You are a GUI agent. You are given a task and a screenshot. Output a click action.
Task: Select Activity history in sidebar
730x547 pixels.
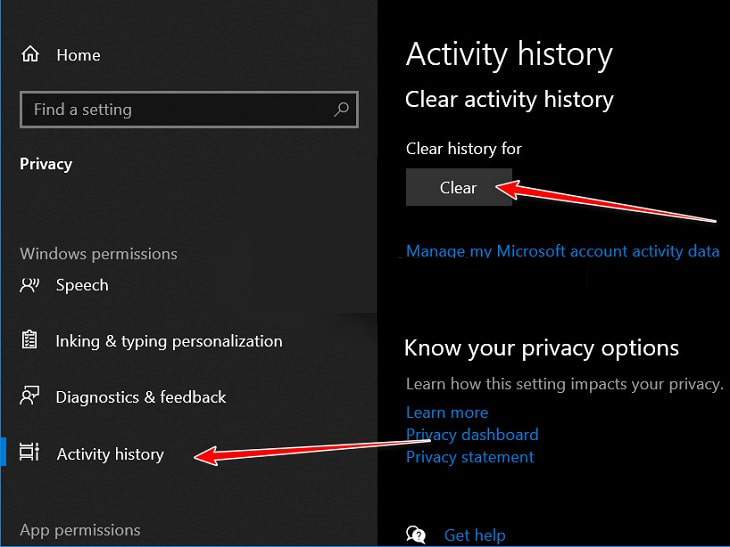coord(110,454)
